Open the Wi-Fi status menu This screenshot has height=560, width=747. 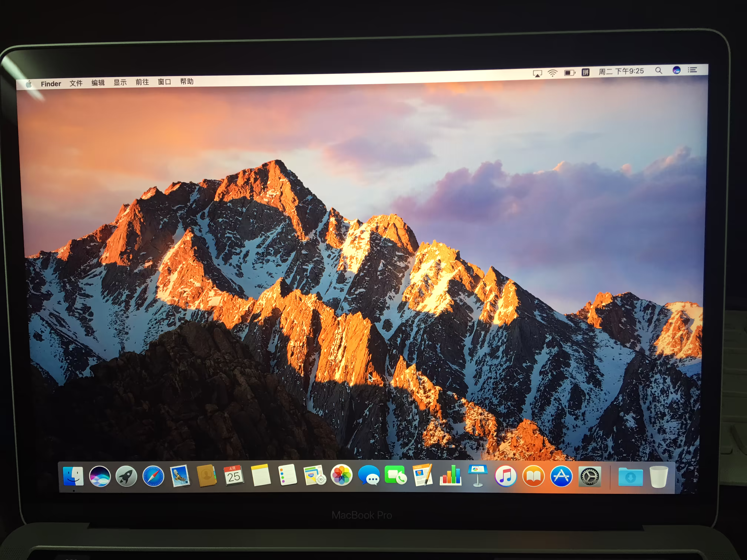pyautogui.click(x=552, y=73)
